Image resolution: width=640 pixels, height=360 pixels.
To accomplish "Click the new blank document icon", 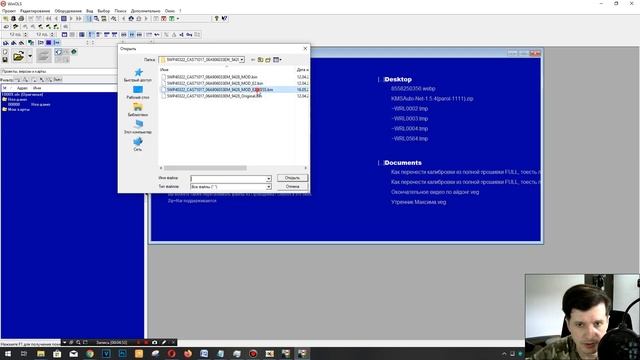I will [5, 52].
